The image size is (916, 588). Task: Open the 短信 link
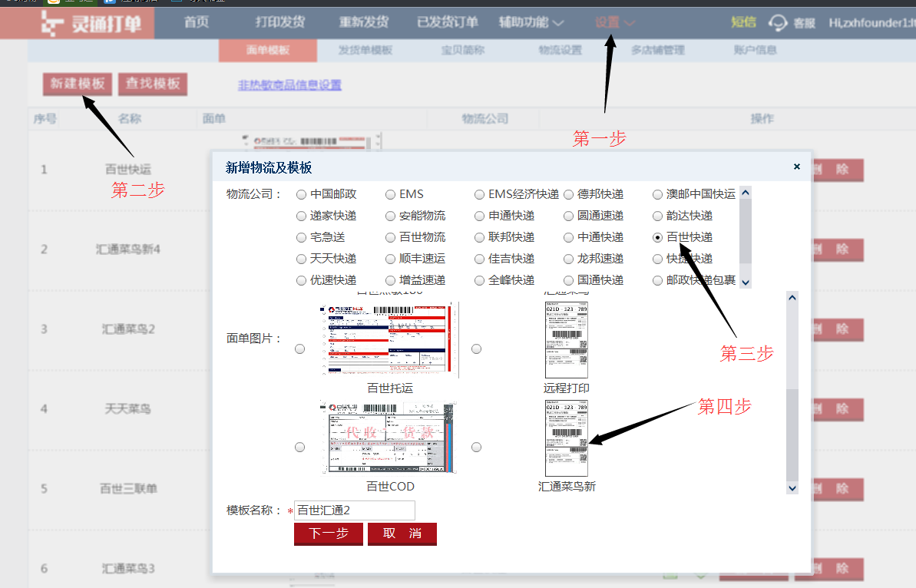click(x=744, y=23)
